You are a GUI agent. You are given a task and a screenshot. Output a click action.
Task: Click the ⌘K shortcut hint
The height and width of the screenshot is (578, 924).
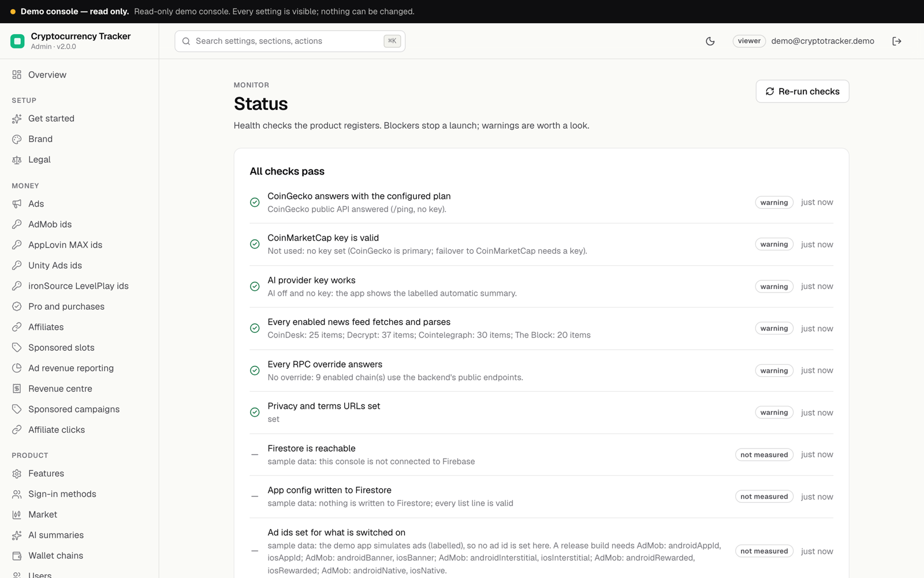[392, 41]
